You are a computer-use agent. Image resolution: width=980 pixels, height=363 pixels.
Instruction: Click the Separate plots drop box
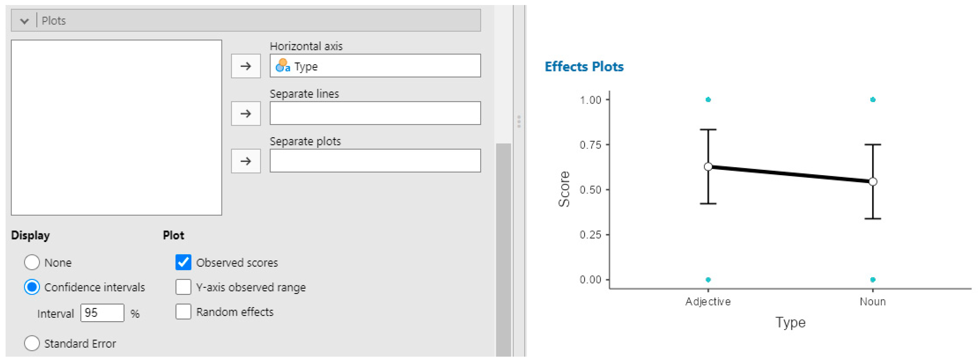coord(375,161)
